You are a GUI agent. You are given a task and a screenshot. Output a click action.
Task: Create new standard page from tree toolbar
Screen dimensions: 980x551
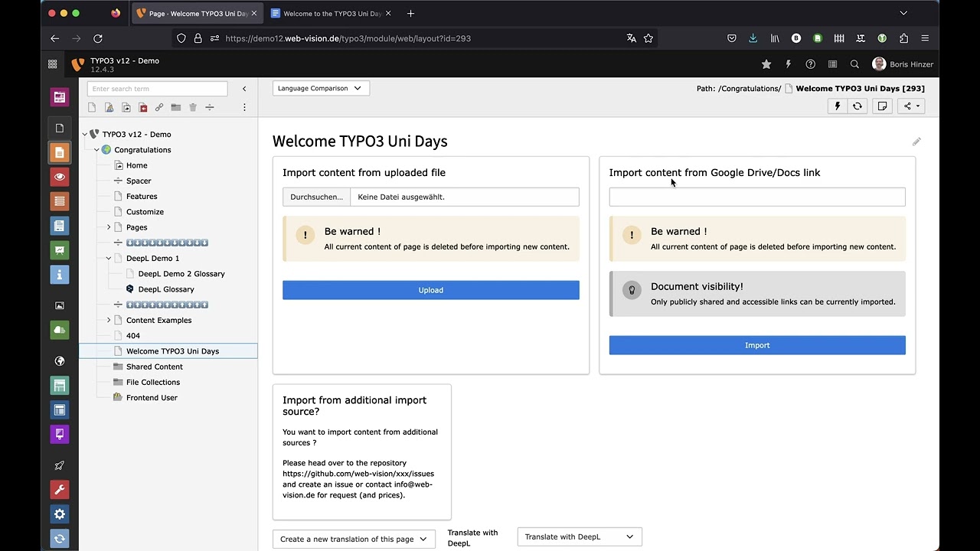pos(92,108)
